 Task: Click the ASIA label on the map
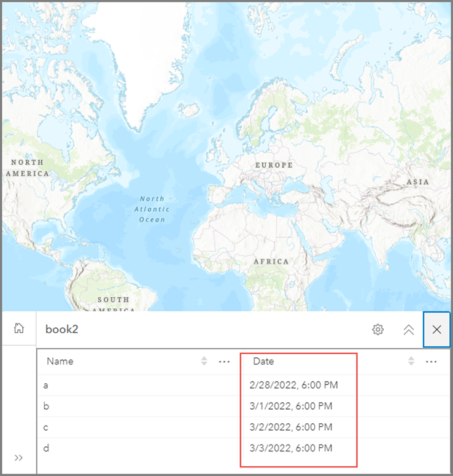(x=418, y=182)
